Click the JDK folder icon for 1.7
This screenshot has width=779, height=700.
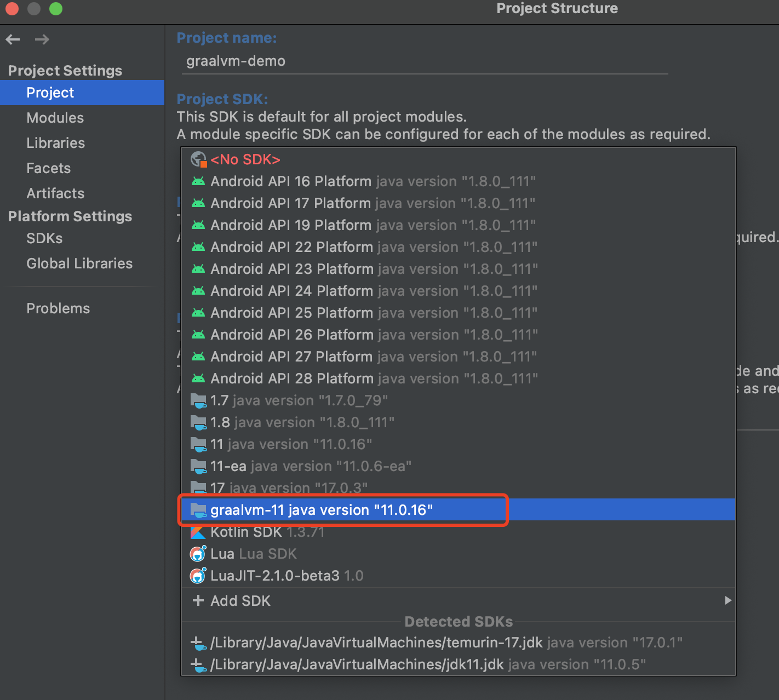click(x=198, y=401)
